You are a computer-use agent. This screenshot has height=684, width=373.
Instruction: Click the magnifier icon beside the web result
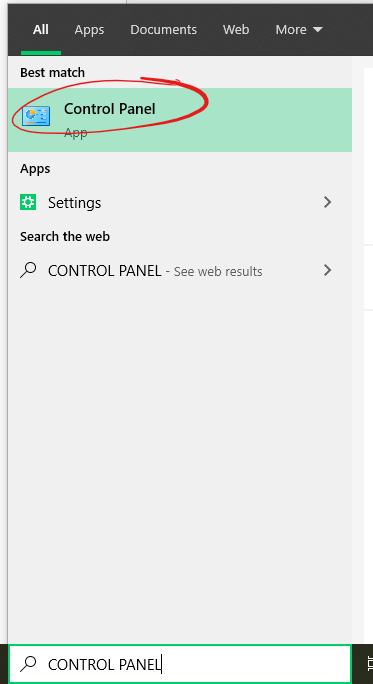(x=28, y=270)
